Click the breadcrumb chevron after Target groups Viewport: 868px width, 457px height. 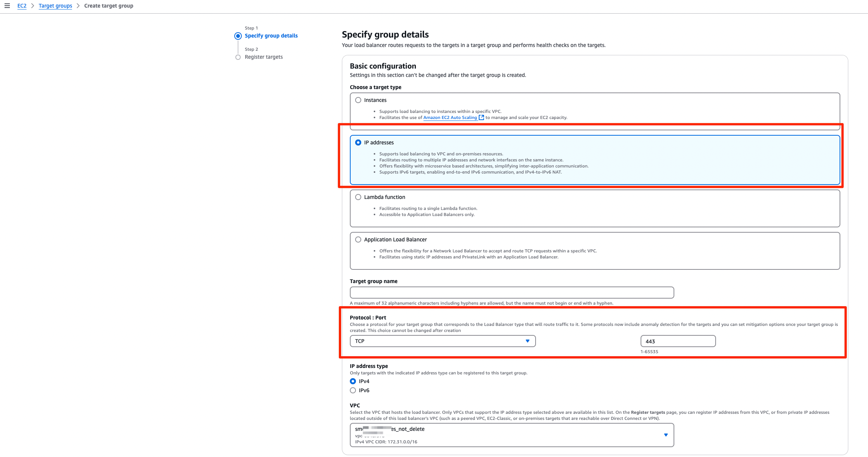[78, 6]
